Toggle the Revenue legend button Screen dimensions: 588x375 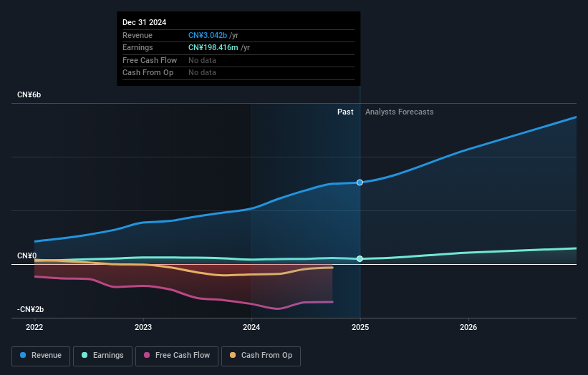click(x=41, y=356)
